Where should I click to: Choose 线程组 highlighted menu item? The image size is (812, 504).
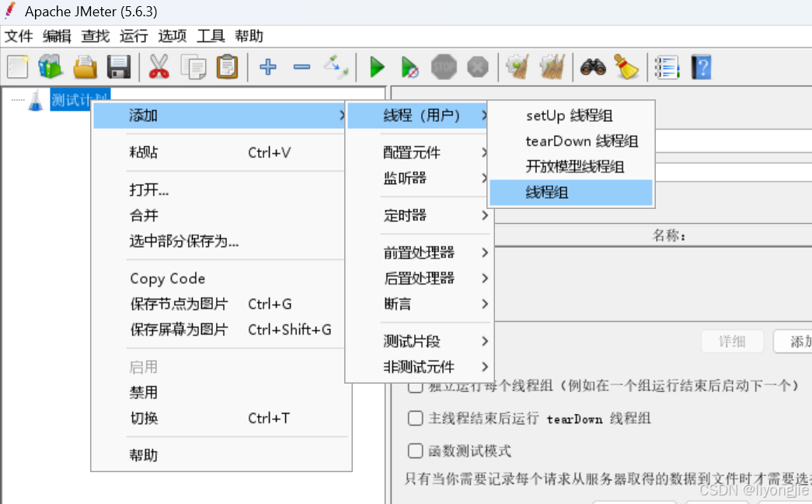570,193
